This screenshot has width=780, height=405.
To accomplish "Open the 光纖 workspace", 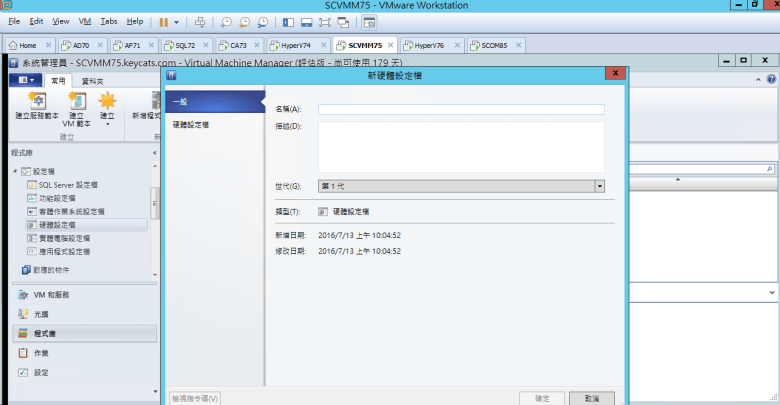I will pyautogui.click(x=40, y=314).
